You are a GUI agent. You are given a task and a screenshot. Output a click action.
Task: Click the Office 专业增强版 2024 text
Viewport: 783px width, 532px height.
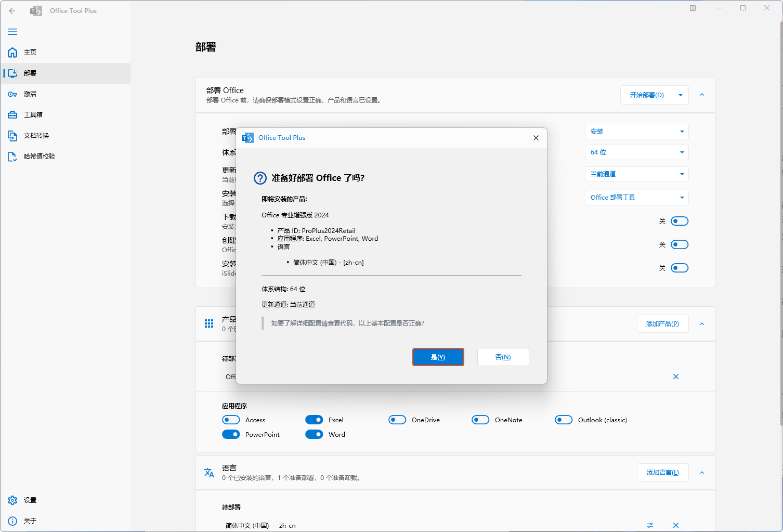coord(295,215)
